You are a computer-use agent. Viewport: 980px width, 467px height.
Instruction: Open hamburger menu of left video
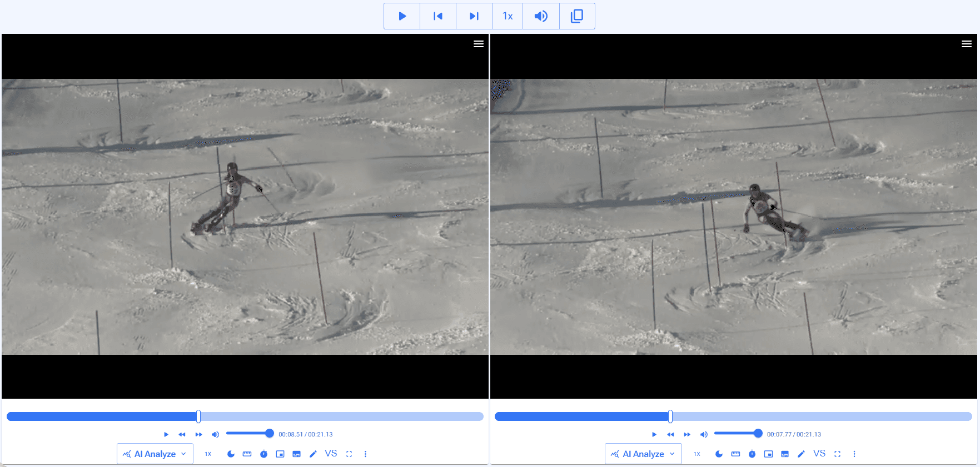pos(478,44)
